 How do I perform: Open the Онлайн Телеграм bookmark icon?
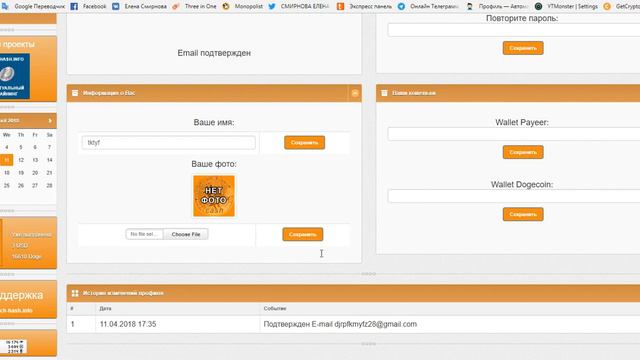point(402,6)
